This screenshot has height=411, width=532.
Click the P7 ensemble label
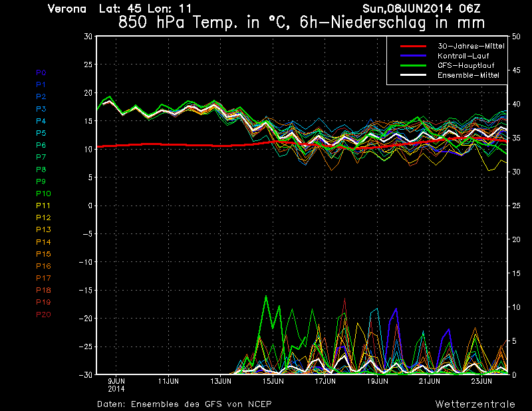(x=41, y=157)
